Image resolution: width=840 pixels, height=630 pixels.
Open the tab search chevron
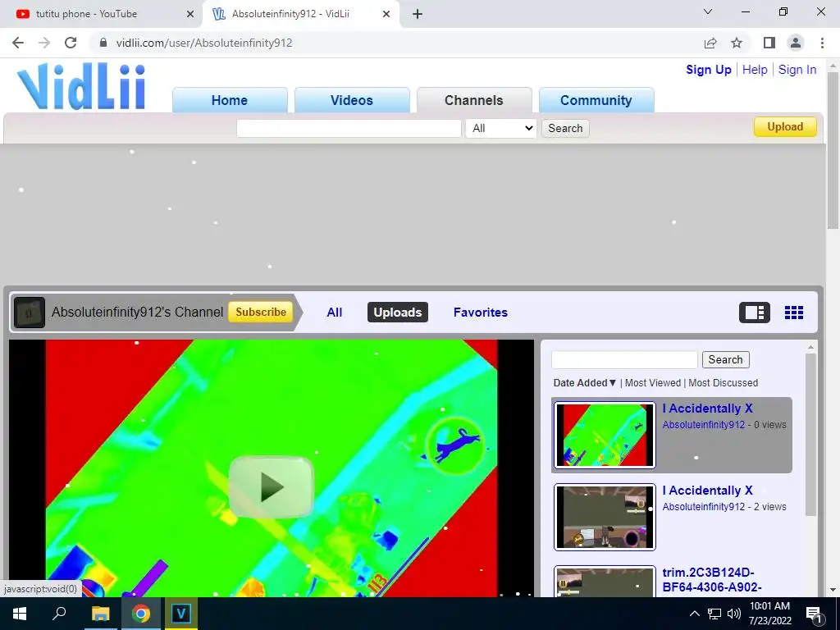708,11
